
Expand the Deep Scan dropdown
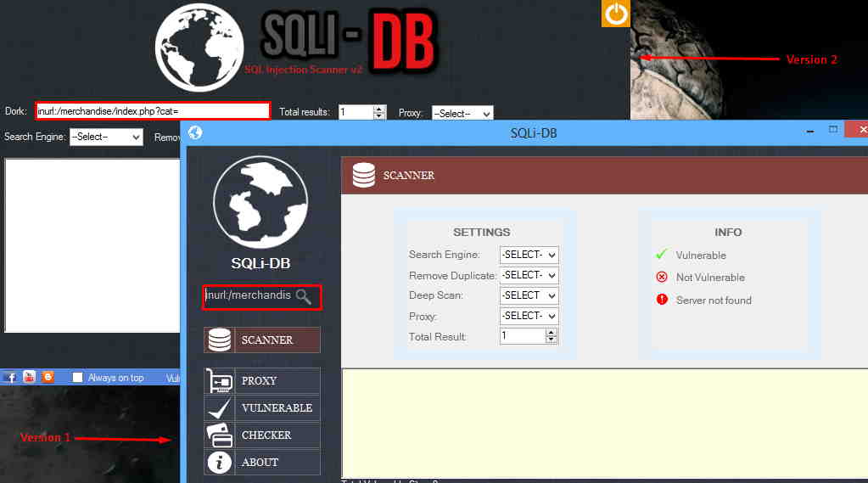529,295
